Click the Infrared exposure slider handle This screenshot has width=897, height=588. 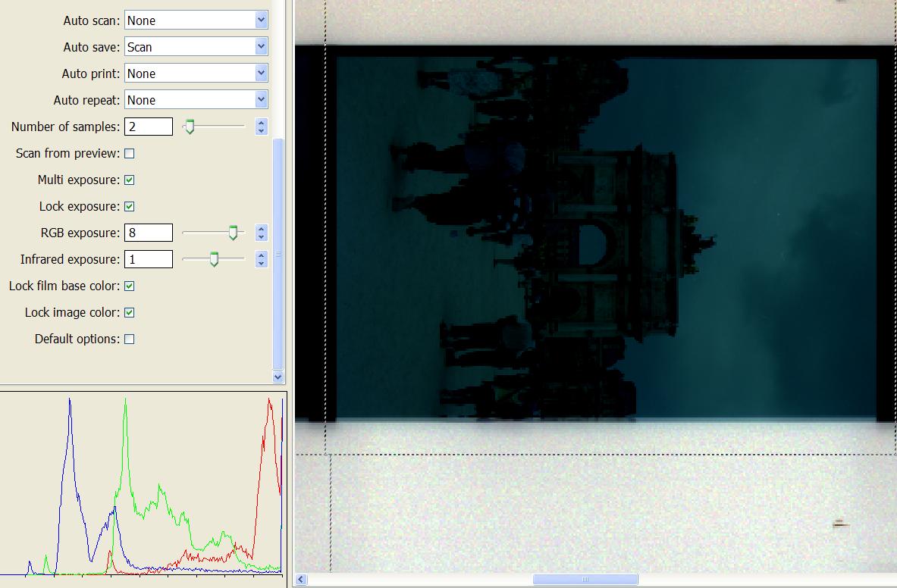tap(214, 259)
